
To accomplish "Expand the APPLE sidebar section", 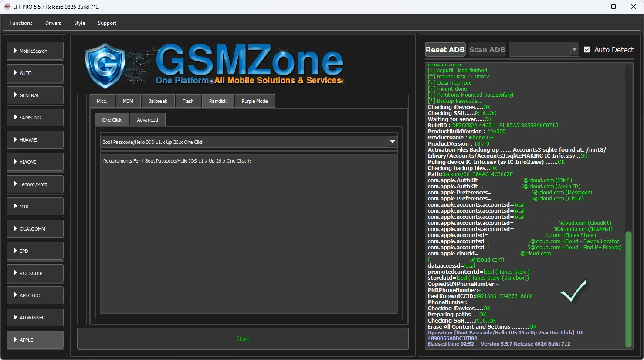I will 35,340.
